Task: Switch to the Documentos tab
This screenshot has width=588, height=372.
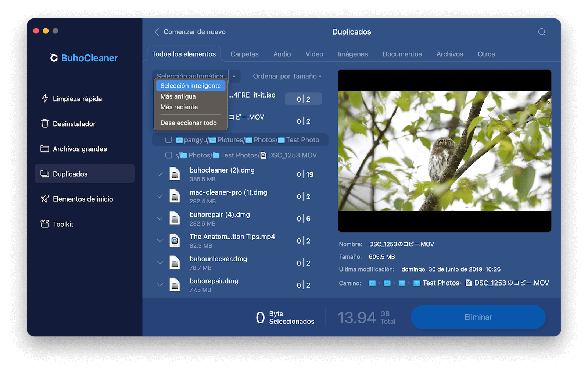Action: tap(402, 54)
